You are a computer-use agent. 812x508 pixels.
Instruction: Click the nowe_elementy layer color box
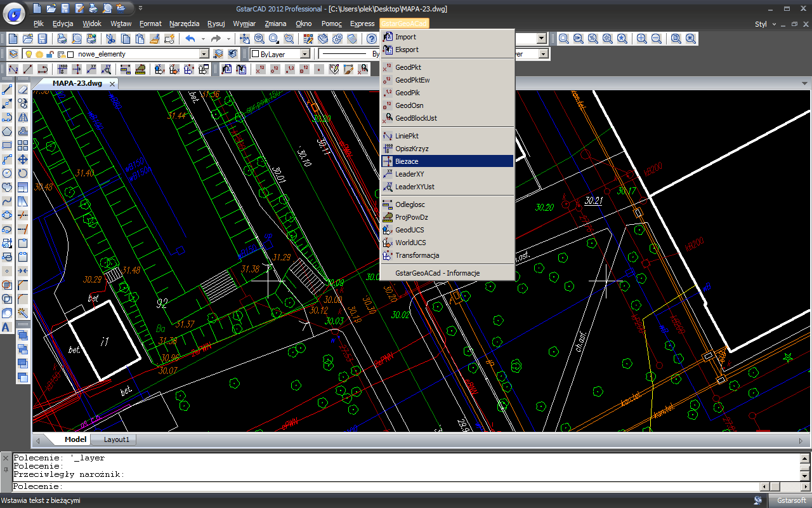pos(70,54)
